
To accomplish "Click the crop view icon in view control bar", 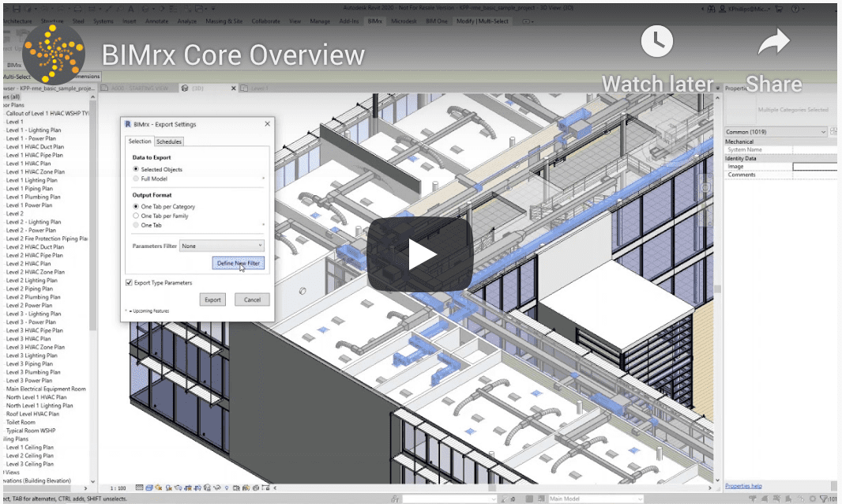I will tap(188, 488).
